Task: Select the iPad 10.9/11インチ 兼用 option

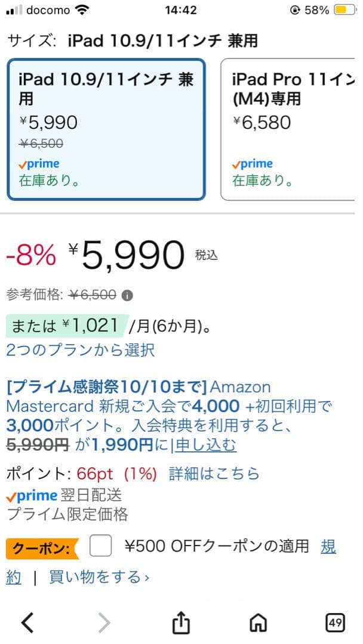Action: (x=106, y=125)
